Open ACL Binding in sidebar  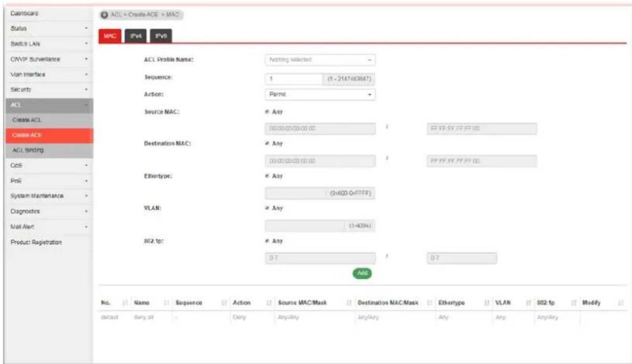49,150
